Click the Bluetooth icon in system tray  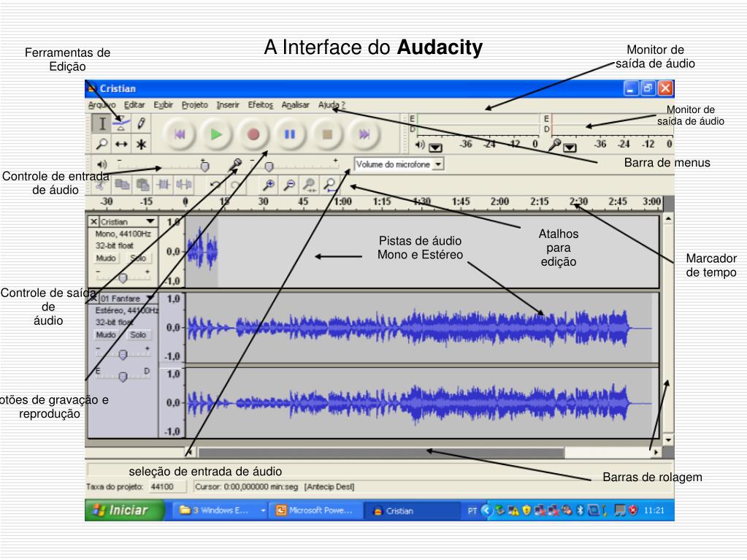pos(581,510)
